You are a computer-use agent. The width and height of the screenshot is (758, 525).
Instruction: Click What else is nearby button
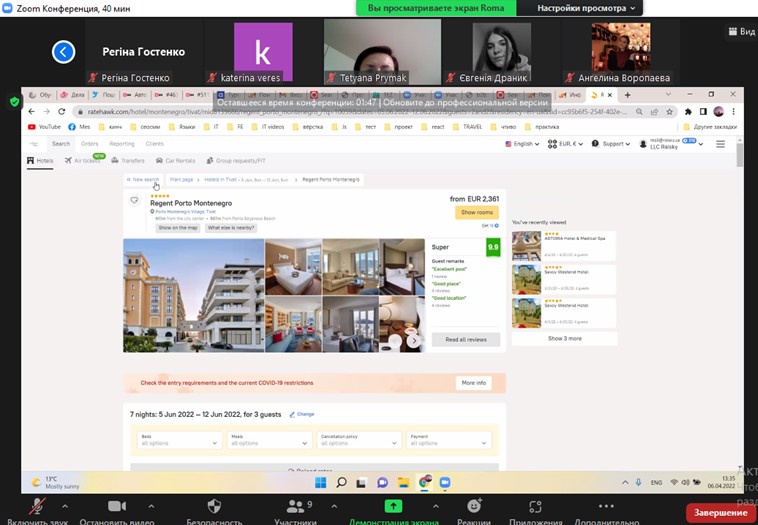(231, 228)
